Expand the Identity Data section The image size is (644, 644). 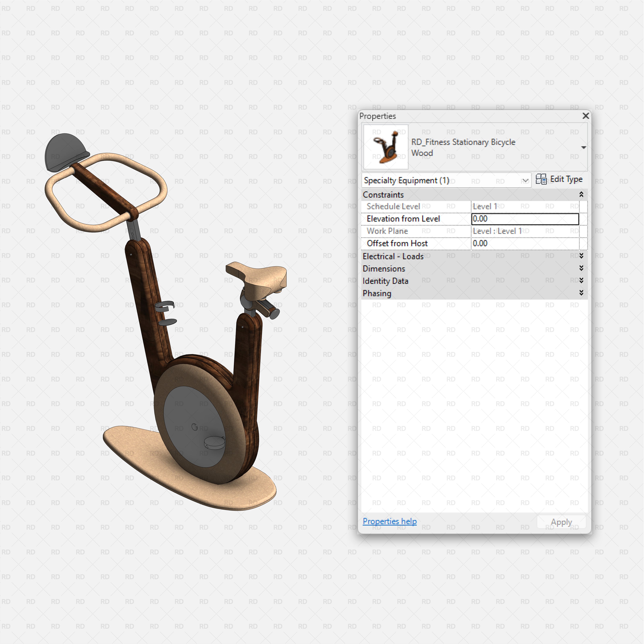point(581,281)
